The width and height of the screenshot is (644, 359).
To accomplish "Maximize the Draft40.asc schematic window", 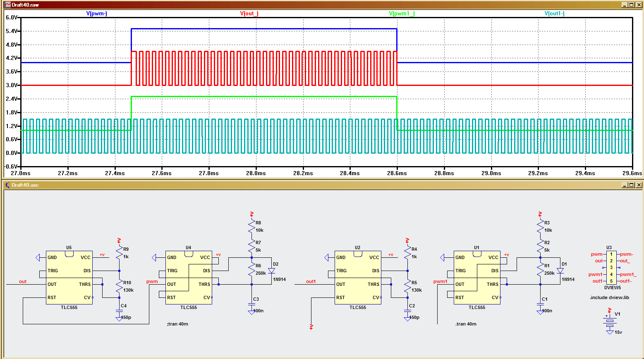I will [632, 185].
